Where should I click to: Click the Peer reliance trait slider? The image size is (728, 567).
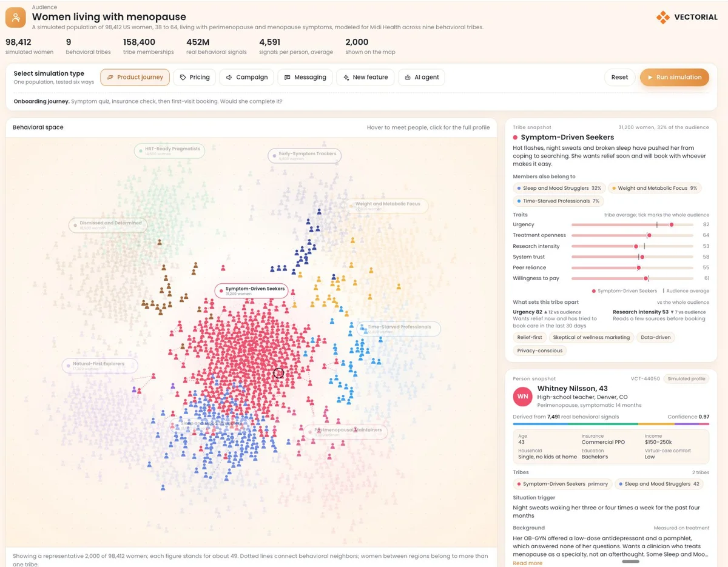(632, 267)
